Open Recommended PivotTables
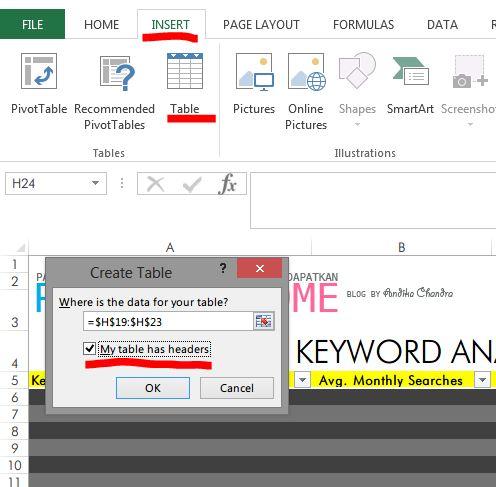Screen dimensions: 496x487 coord(114,92)
